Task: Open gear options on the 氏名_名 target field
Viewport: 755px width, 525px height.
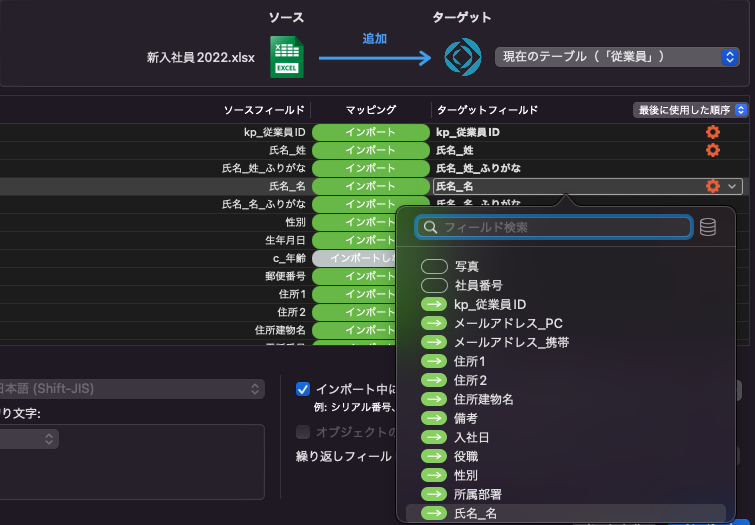Action: coord(712,186)
